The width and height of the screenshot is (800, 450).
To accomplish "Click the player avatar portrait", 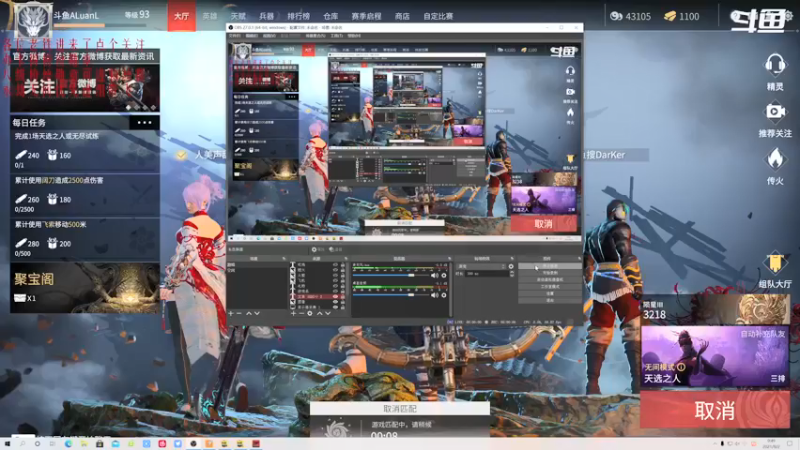I will coord(33,20).
